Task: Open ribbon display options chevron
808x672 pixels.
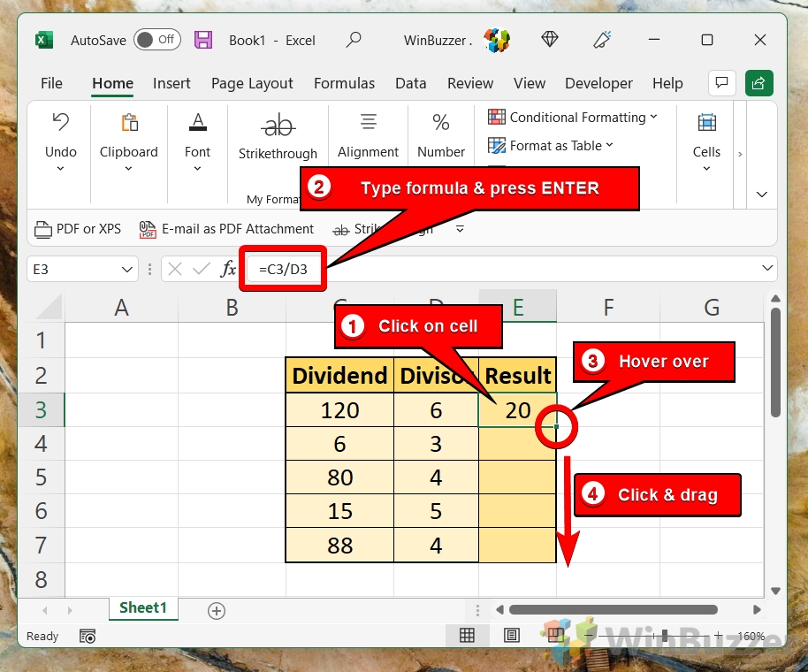Action: click(x=762, y=195)
